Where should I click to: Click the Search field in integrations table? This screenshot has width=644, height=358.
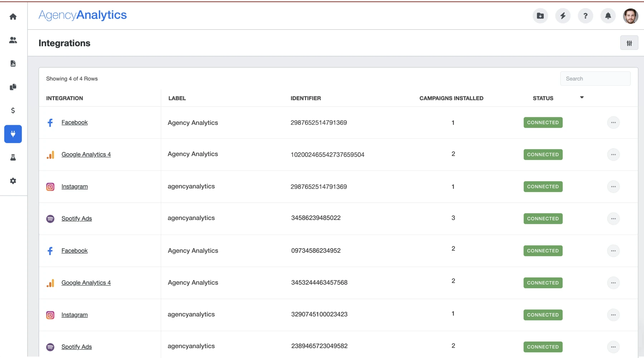click(x=595, y=79)
